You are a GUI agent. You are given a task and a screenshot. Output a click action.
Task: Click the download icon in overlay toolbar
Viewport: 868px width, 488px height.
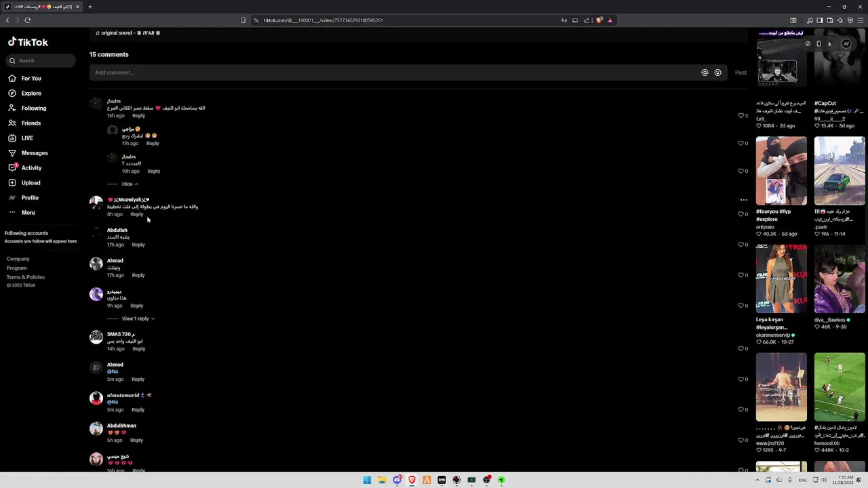pyautogui.click(x=829, y=44)
